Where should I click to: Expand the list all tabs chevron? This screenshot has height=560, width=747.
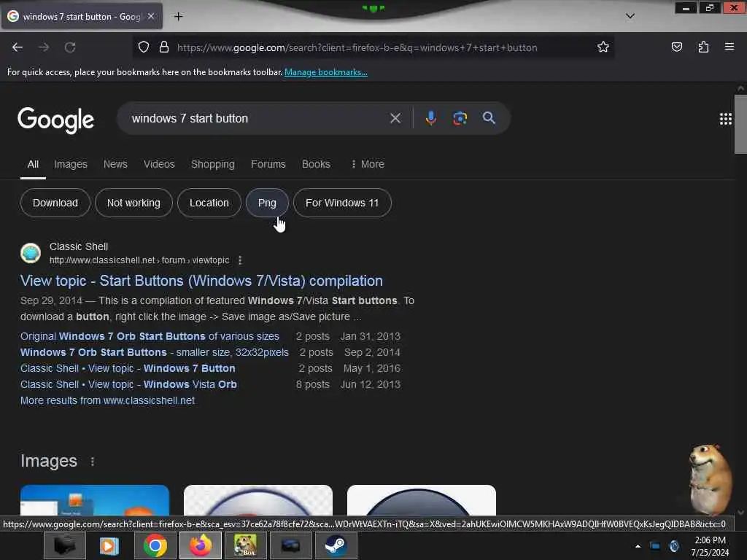[630, 16]
